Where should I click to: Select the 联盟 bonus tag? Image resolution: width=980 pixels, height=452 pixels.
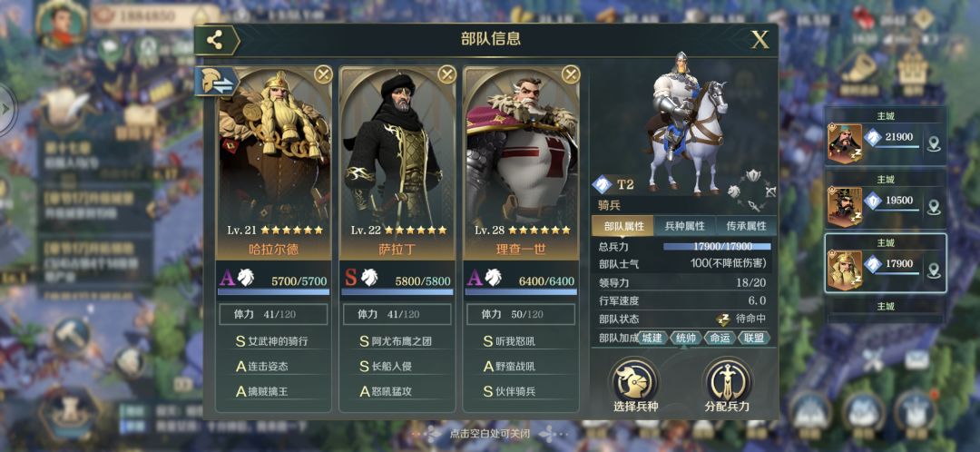click(x=753, y=339)
